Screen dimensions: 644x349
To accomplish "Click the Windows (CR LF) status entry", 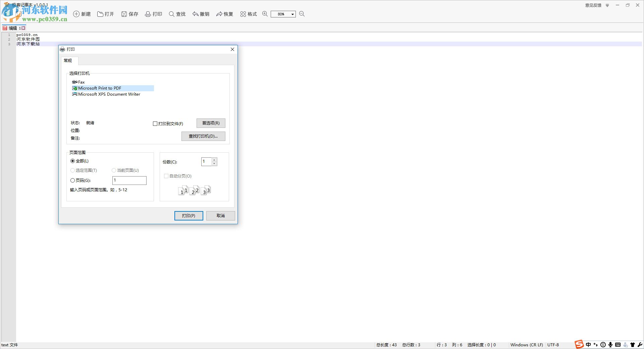I will click(x=527, y=345).
